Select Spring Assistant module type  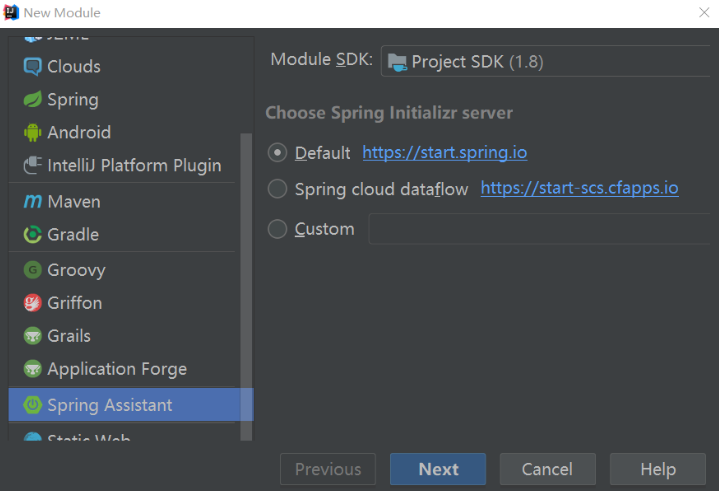[109, 405]
